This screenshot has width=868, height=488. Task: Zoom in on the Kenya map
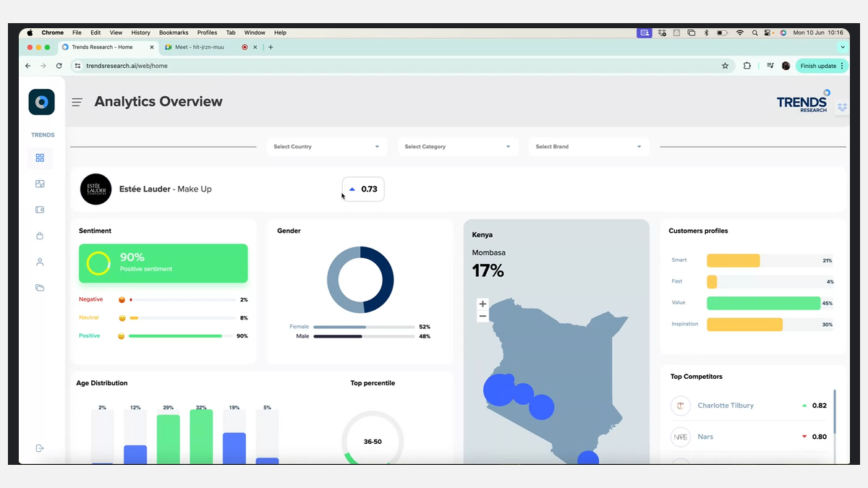[482, 304]
